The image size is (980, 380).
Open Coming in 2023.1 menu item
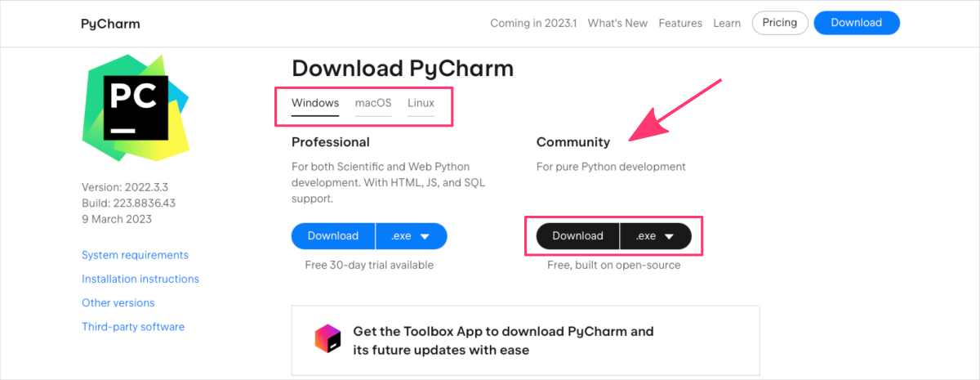coord(533,23)
